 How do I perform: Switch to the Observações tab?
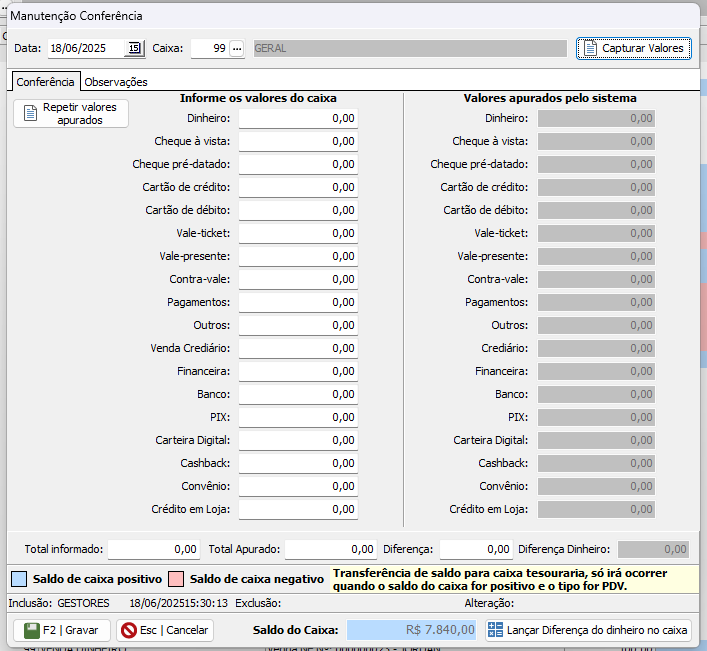(116, 82)
